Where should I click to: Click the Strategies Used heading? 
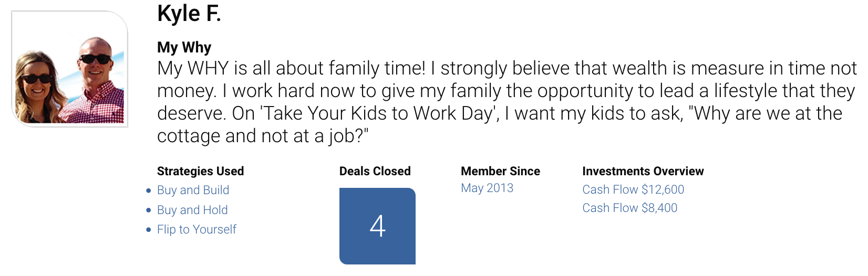(x=200, y=171)
